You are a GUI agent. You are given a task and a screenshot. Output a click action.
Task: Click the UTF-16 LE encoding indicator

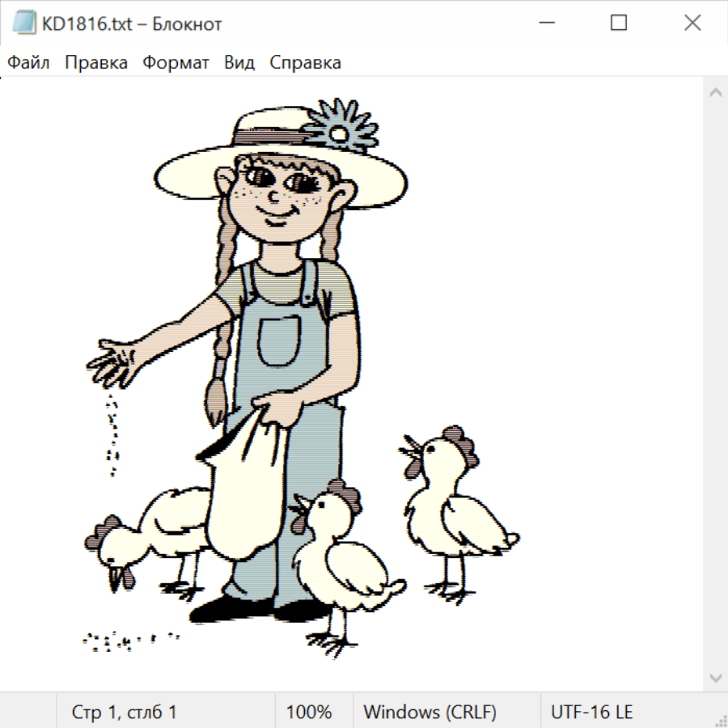(x=591, y=712)
